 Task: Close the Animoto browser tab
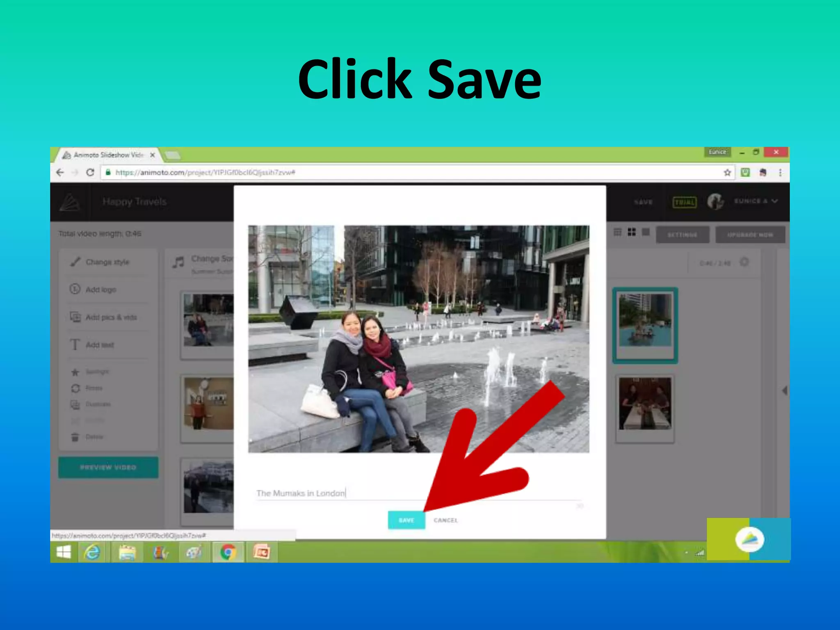[x=153, y=155]
